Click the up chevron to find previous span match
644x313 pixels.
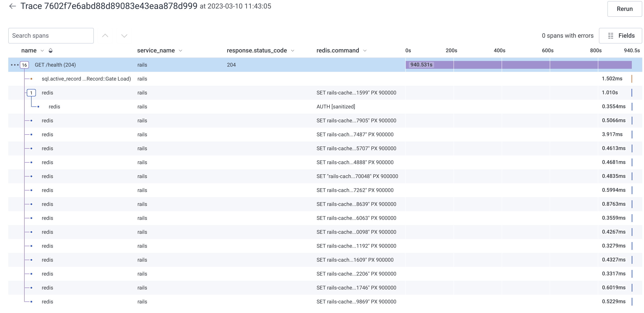(x=105, y=35)
